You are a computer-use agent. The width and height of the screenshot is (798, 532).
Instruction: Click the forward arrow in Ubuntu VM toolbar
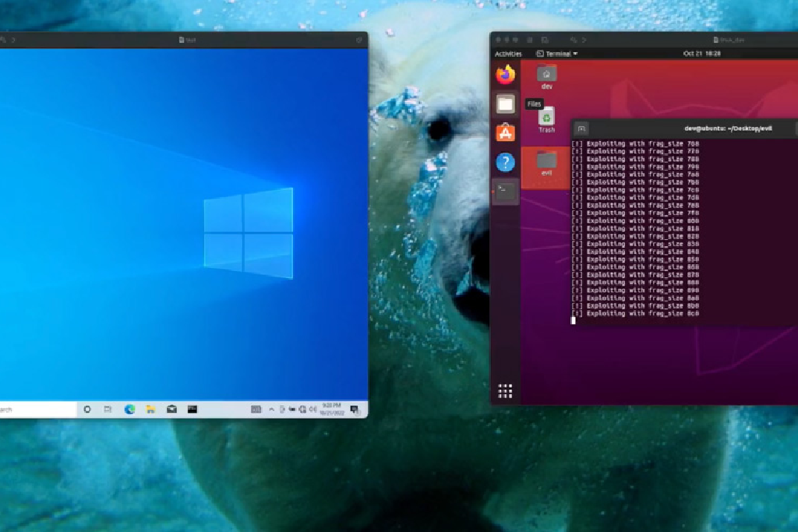tap(584, 40)
